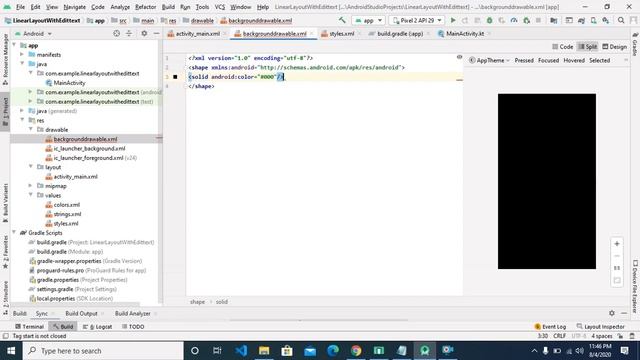Click Android Studio taskbar icon
Viewport: 640px width, 360px height.
pos(425,350)
